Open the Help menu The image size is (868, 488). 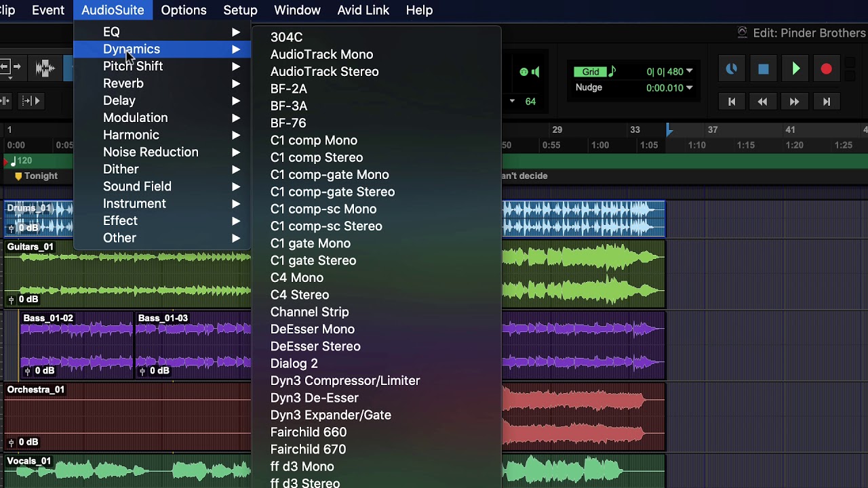coord(419,10)
